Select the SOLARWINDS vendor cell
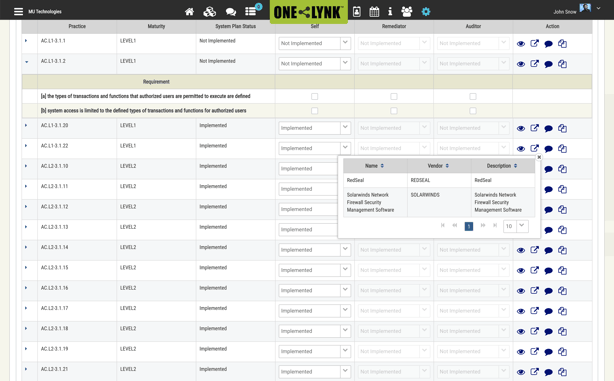The image size is (614, 381). 439,202
